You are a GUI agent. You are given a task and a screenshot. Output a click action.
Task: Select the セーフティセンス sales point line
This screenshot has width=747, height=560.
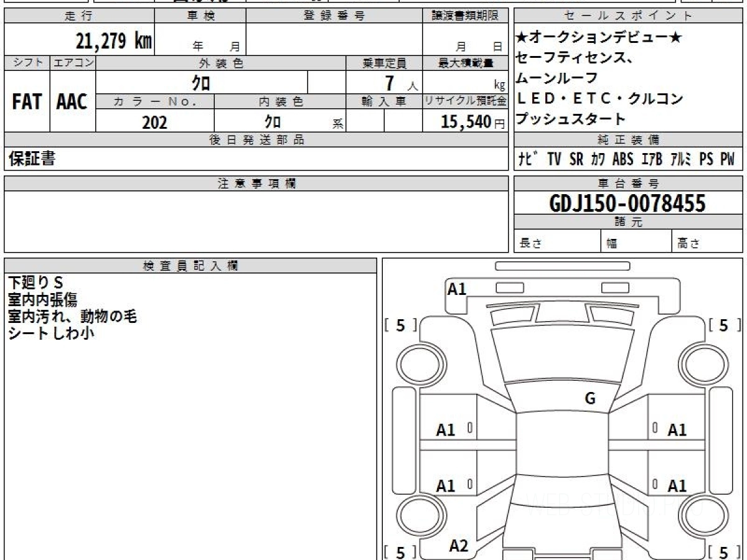coord(575,58)
